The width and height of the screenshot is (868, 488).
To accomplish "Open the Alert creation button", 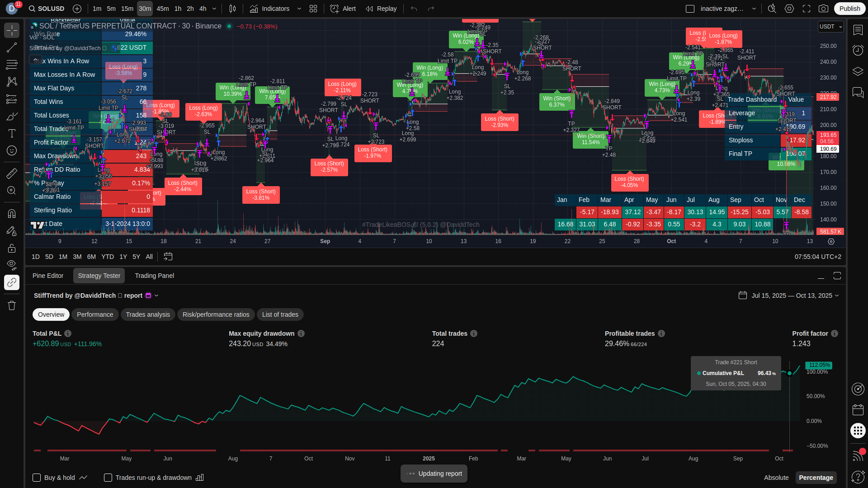I will pyautogui.click(x=343, y=9).
